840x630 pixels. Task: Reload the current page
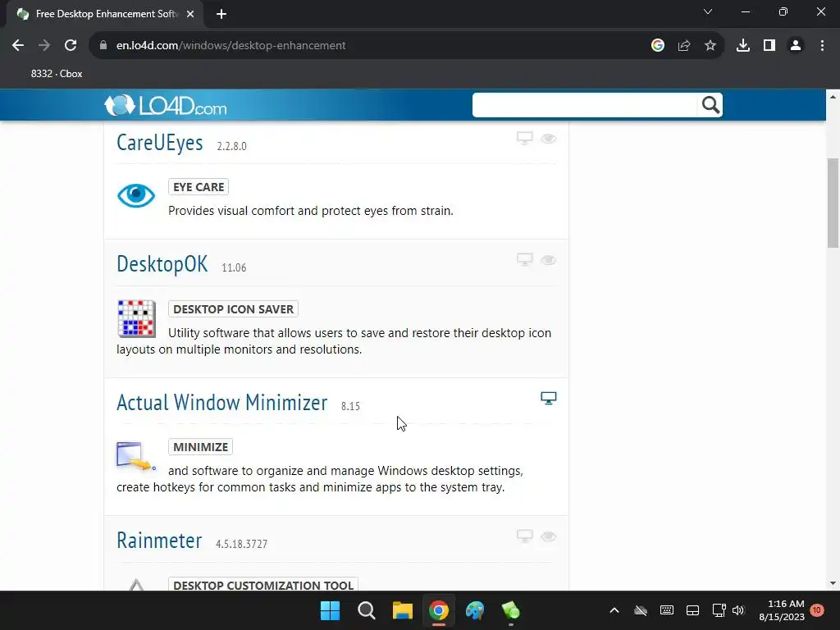coord(71,46)
